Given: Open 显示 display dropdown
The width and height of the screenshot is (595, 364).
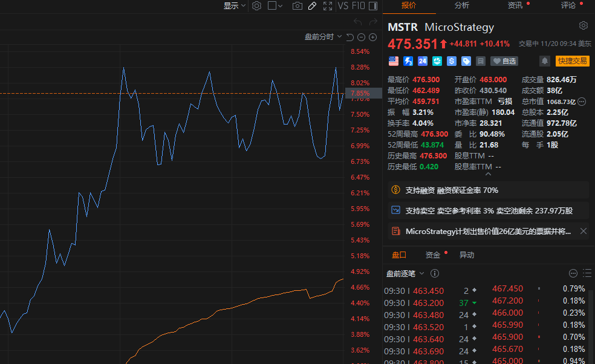Looking at the screenshot, I should [235, 5].
